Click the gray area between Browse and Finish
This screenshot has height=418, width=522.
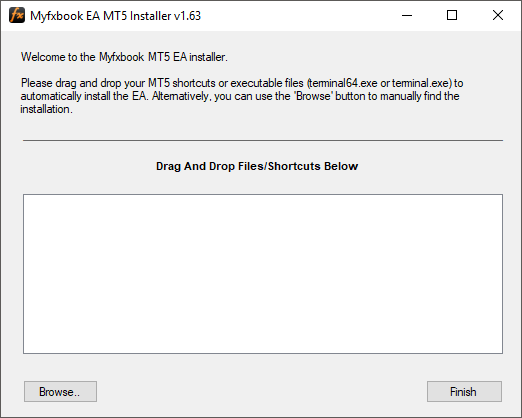[x=262, y=392]
